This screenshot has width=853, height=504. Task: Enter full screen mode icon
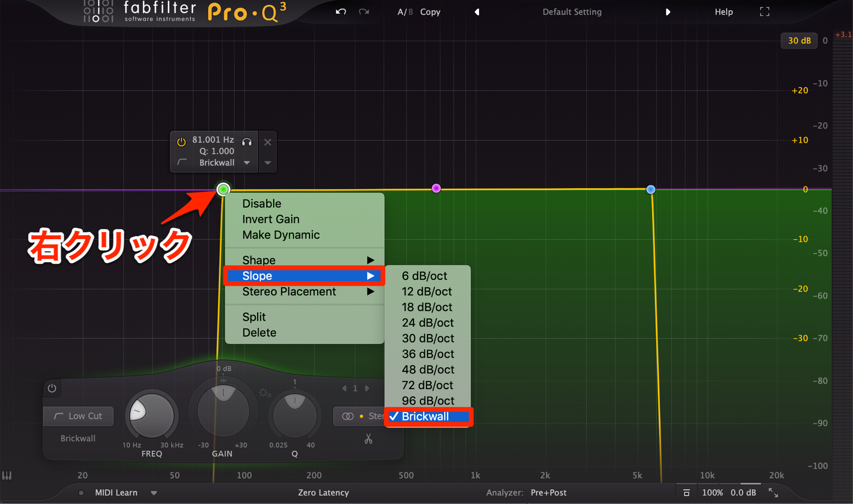pos(764,12)
